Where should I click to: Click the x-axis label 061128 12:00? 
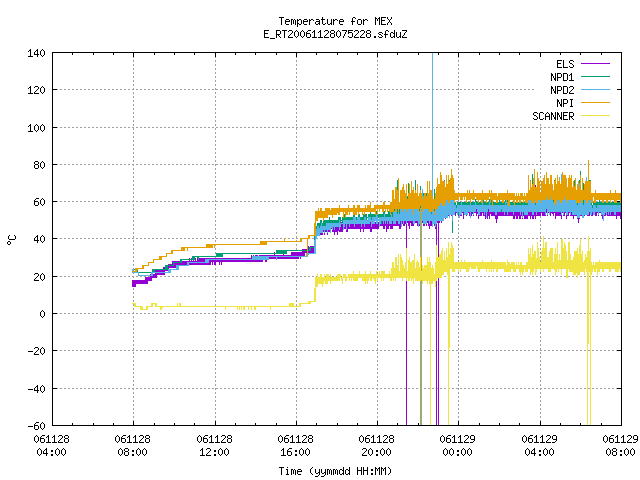(x=215, y=446)
